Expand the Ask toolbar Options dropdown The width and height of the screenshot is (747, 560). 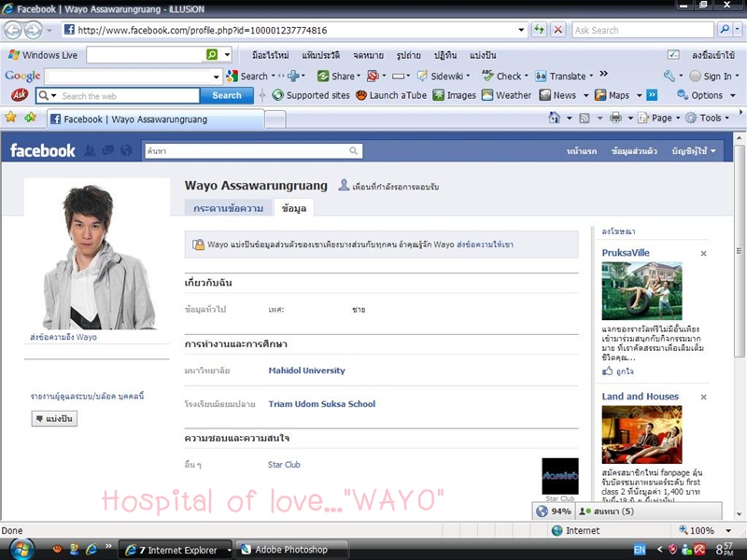[733, 96]
